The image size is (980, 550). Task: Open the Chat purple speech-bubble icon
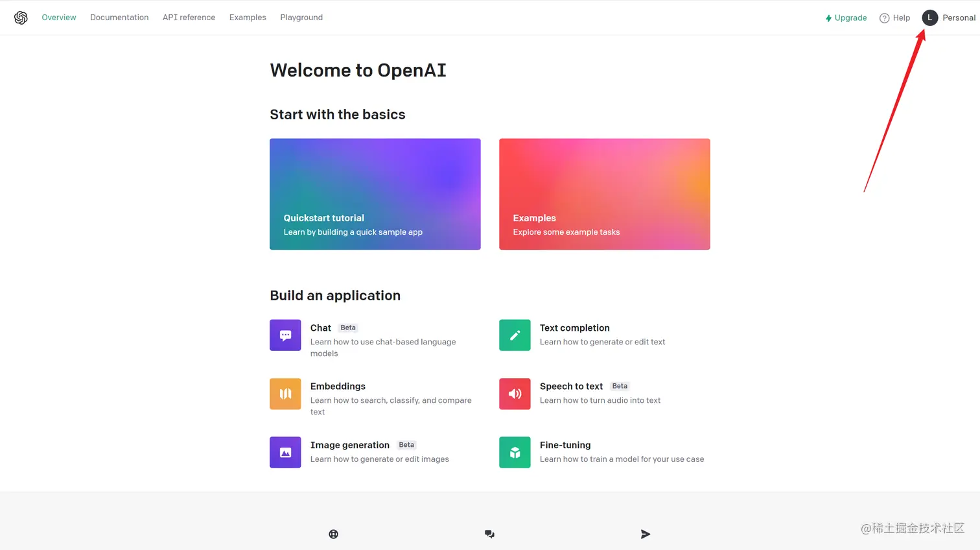(x=285, y=335)
